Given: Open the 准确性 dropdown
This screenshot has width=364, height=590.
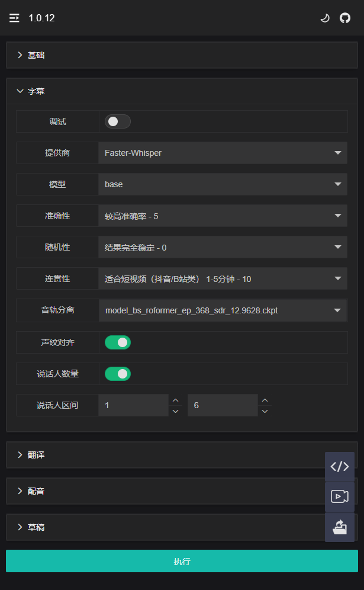Looking at the screenshot, I should tap(223, 216).
